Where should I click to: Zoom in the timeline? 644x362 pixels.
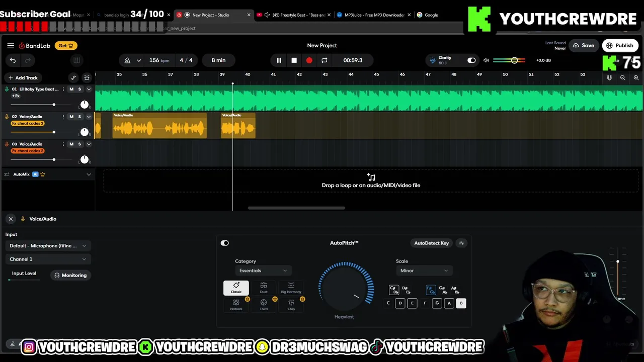tap(636, 77)
